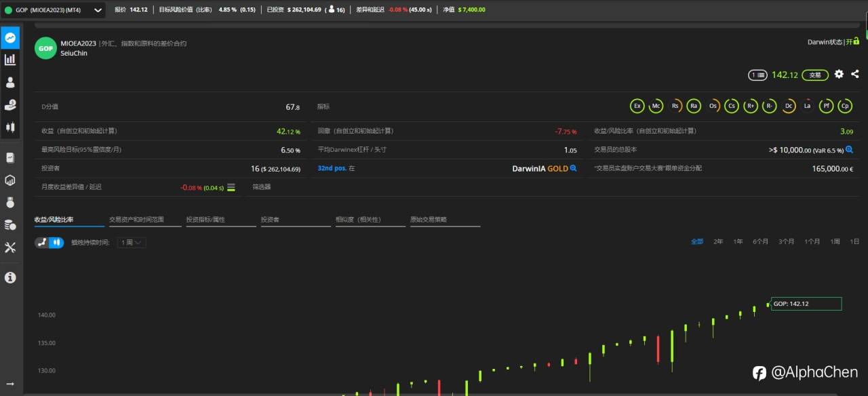
Task: Click the La attribute badge
Action: click(807, 106)
